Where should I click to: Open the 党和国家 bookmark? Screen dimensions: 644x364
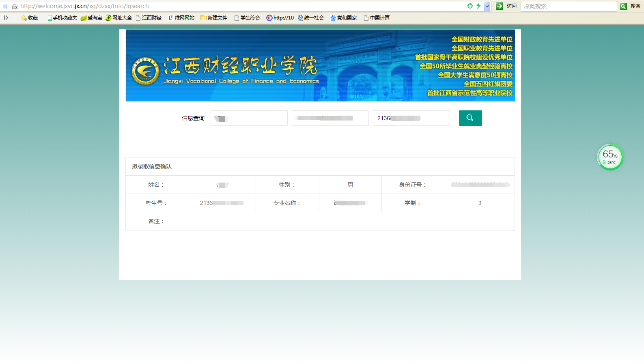point(343,18)
